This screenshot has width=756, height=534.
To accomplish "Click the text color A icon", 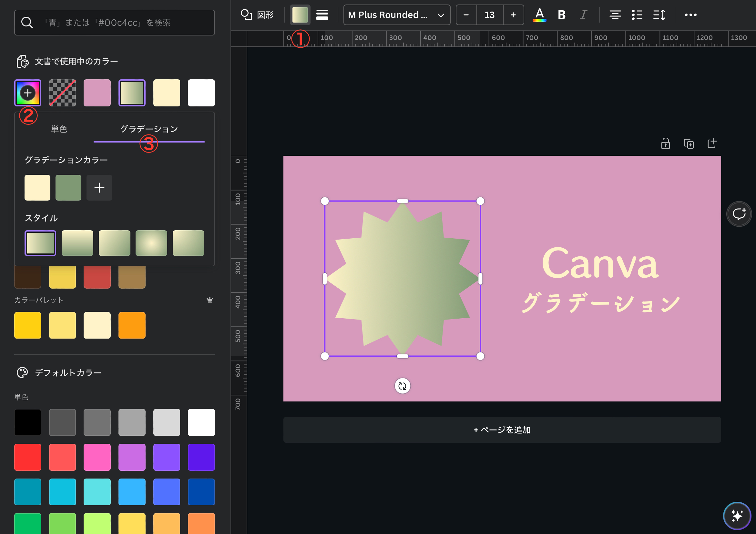I will coord(539,15).
